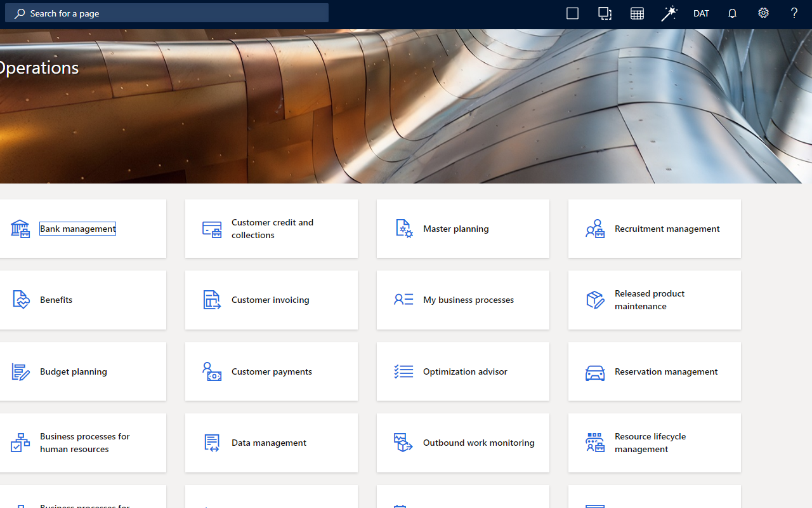Viewport: 812px width, 508px height.
Task: Click the Optimization advisor text
Action: point(465,371)
